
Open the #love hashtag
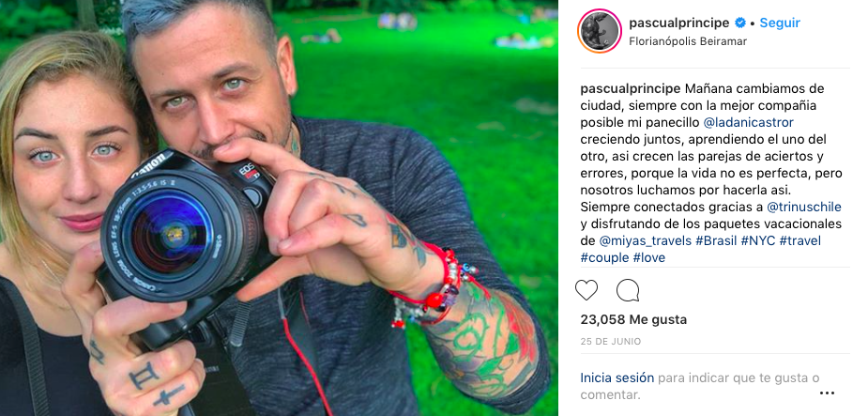[649, 257]
